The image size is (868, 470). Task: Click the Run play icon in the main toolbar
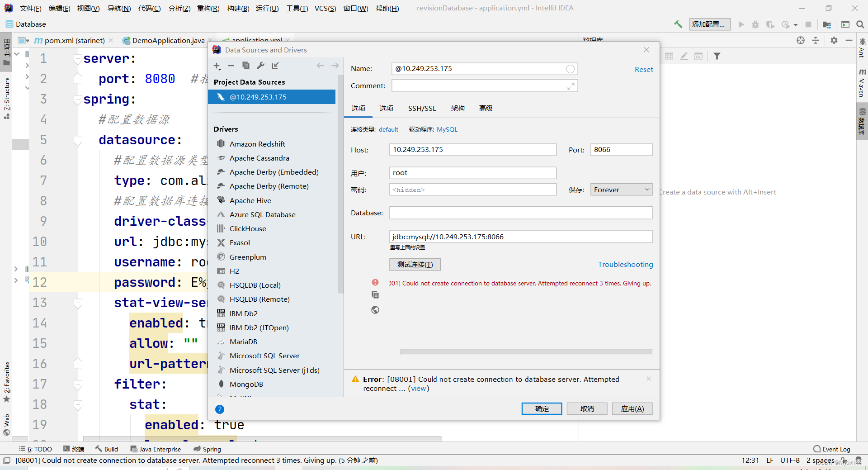741,24
